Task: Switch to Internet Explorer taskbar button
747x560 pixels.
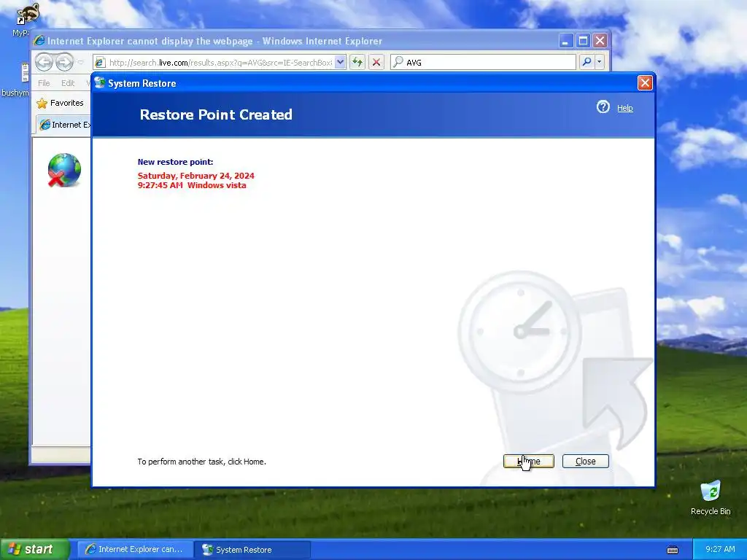Action: click(x=135, y=550)
